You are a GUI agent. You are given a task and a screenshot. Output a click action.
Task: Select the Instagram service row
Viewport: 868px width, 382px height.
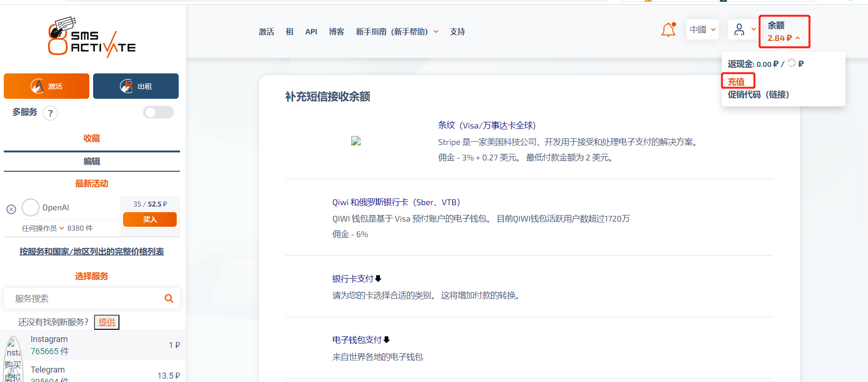pos(93,345)
